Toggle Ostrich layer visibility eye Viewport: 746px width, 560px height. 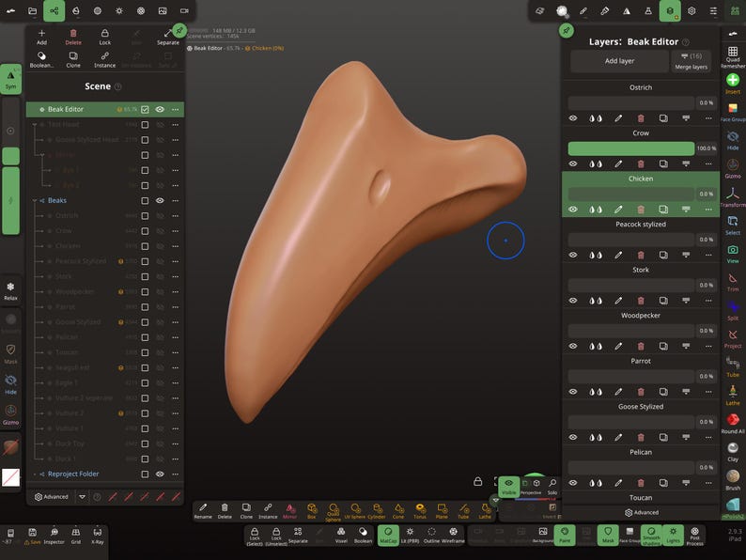pyautogui.click(x=573, y=118)
